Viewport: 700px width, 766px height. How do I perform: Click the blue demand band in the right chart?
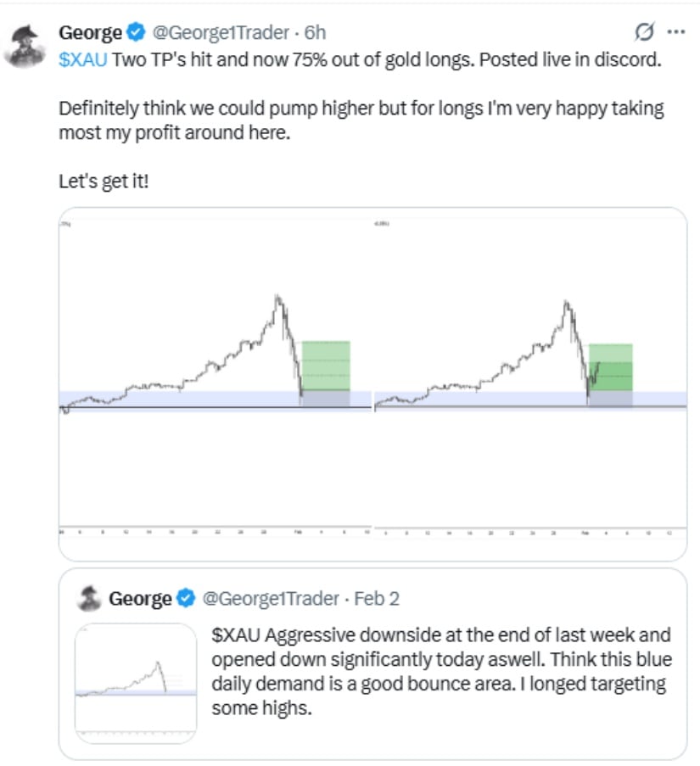click(x=475, y=398)
